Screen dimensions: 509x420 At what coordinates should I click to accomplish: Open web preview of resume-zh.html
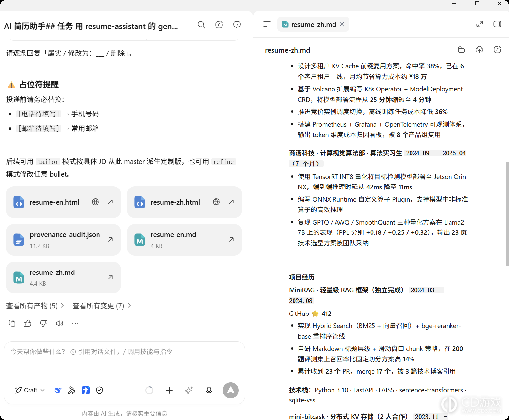pos(216,202)
